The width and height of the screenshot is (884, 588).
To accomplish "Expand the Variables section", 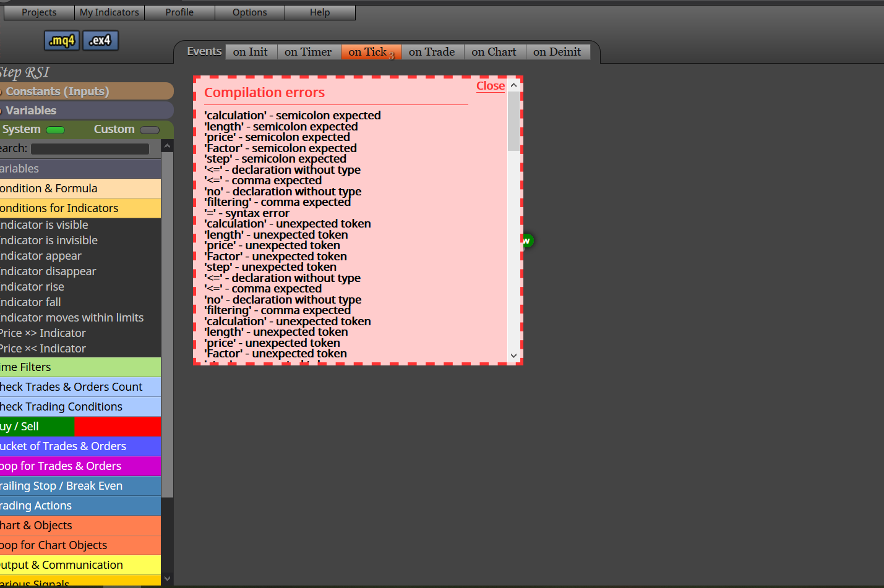I will (87, 111).
